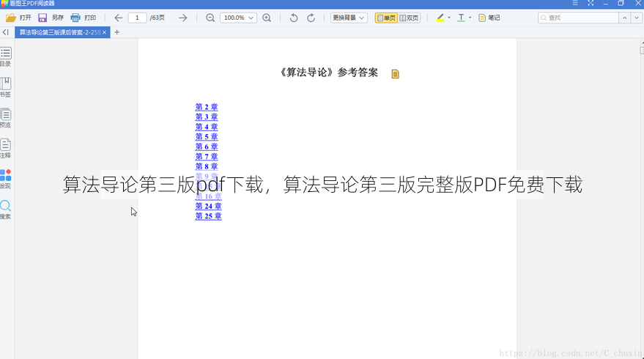This screenshot has height=359, width=644.
Task: Open the 目录 outline panel
Action: coord(6,56)
